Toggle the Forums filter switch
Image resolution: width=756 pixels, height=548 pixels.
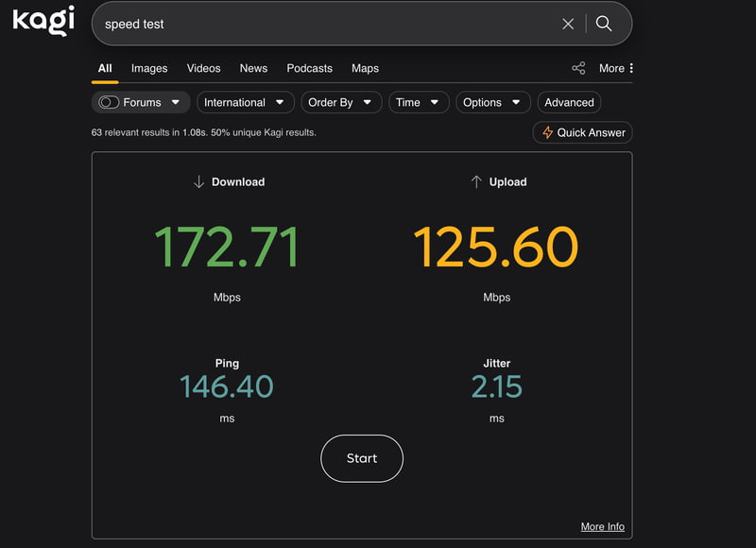109,102
